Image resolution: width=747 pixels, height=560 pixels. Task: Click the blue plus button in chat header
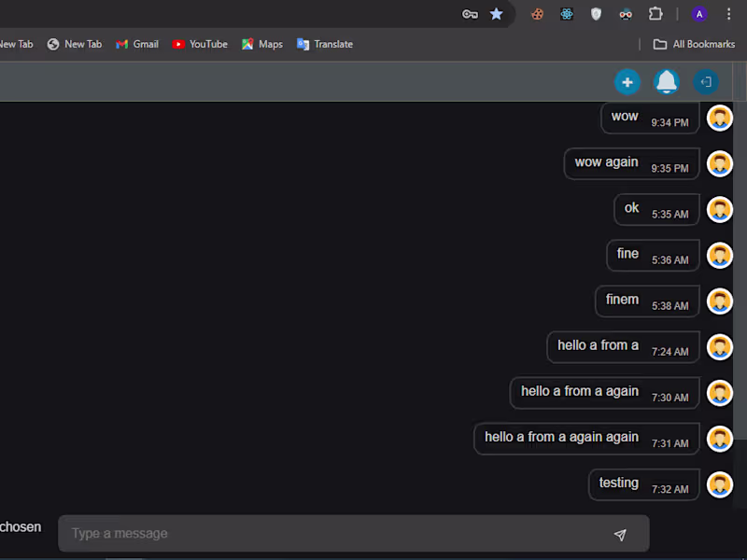tap(627, 82)
